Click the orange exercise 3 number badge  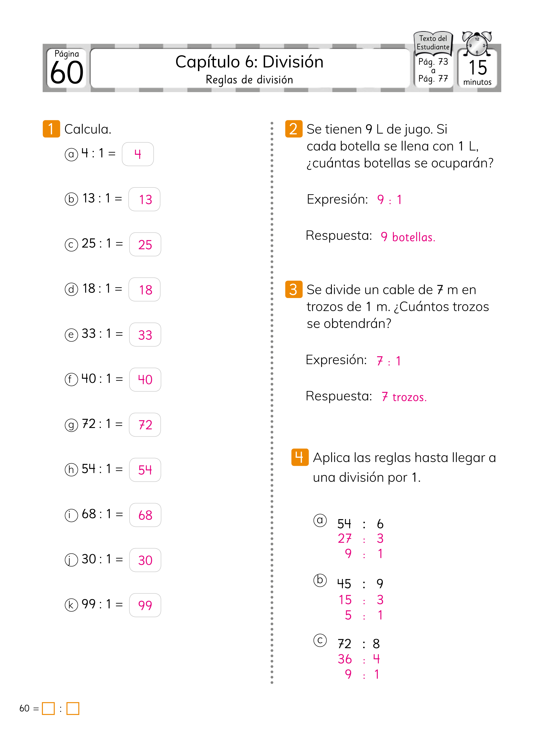pyautogui.click(x=294, y=289)
